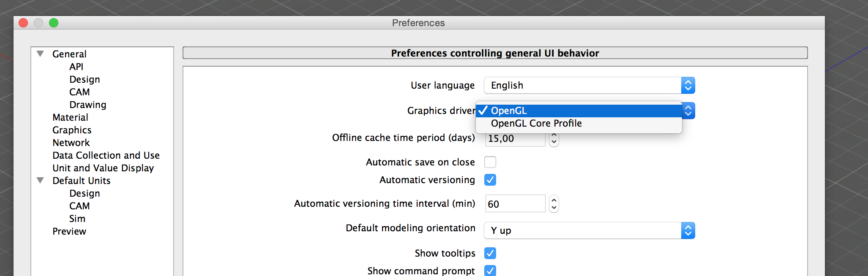Select CAM under Default Units

click(x=79, y=206)
